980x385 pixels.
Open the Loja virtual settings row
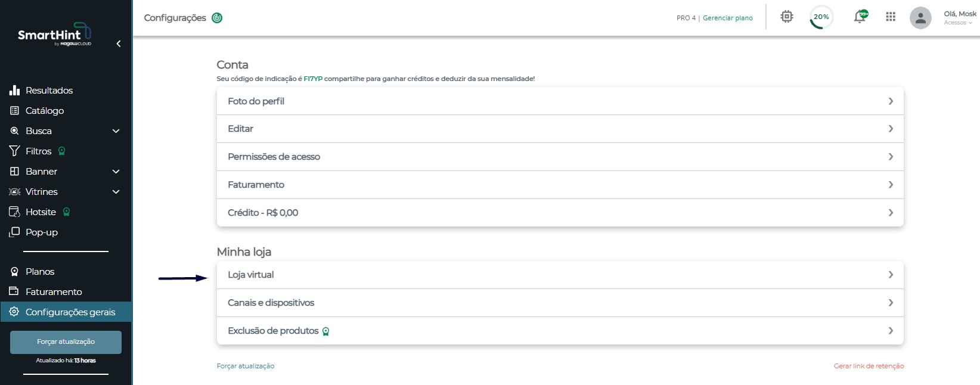(x=560, y=275)
